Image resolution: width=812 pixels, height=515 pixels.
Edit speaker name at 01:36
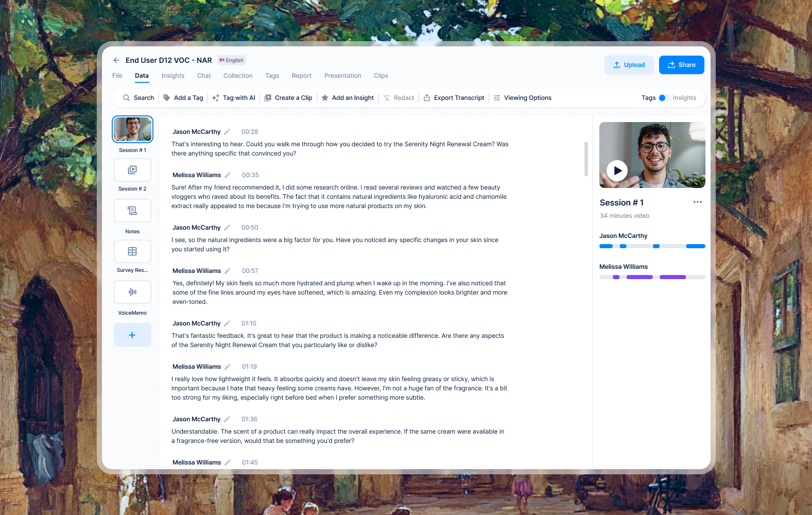tap(227, 419)
